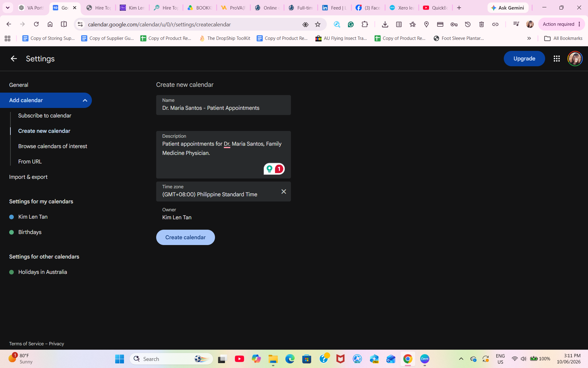Click the Windows taskbar Search box
The height and width of the screenshot is (368, 588).
pyautogui.click(x=171, y=359)
